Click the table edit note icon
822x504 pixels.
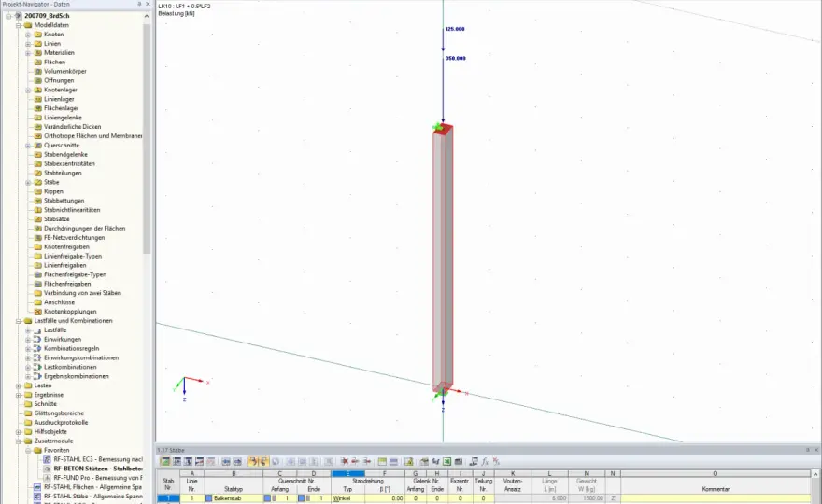(x=409, y=462)
